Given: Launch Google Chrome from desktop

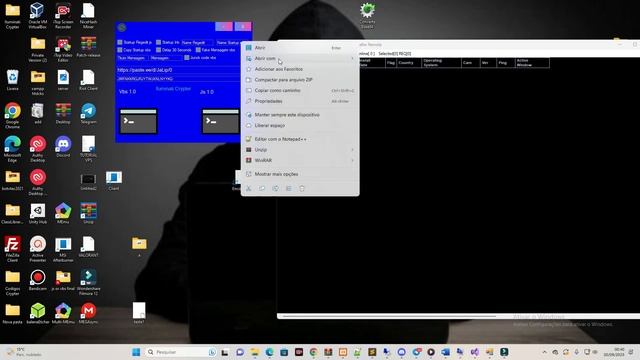Looking at the screenshot, I should [x=12, y=116].
